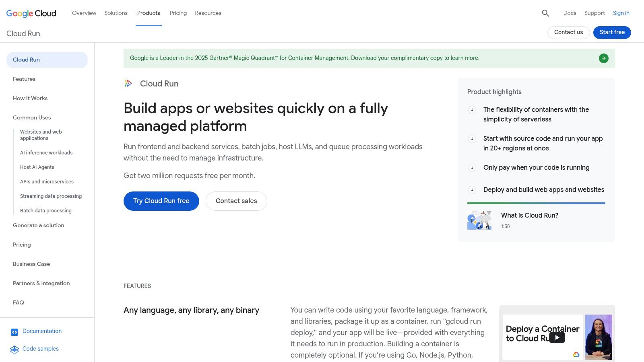Screen dimensions: 644x362
Task: Open APIs and microservices use case
Action: [47, 182]
